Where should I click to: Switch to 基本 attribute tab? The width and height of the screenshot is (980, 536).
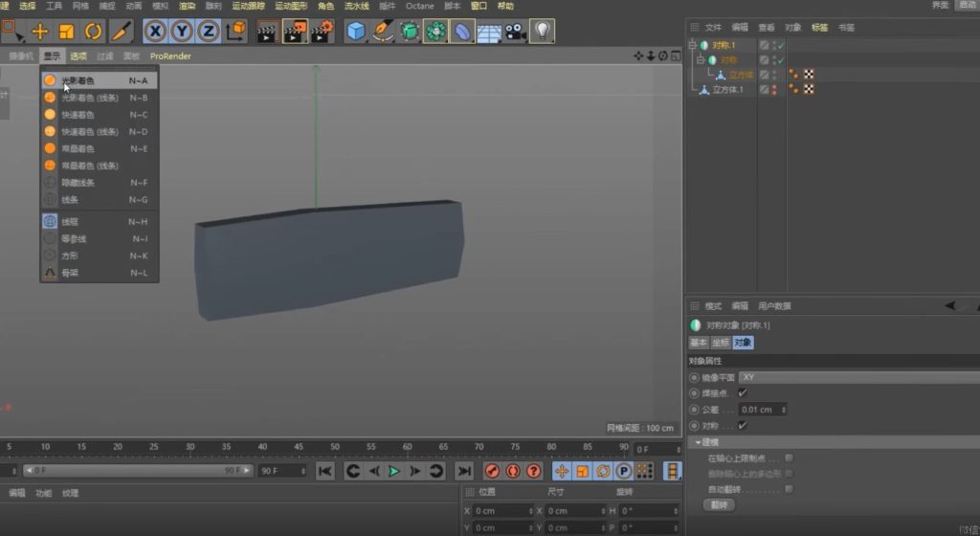coord(699,343)
